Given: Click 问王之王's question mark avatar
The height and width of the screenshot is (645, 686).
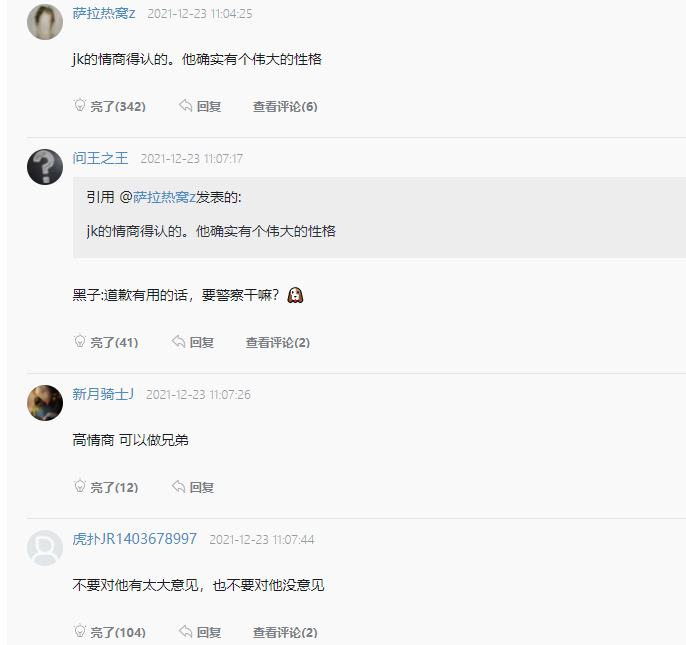Looking at the screenshot, I should click(x=45, y=166).
